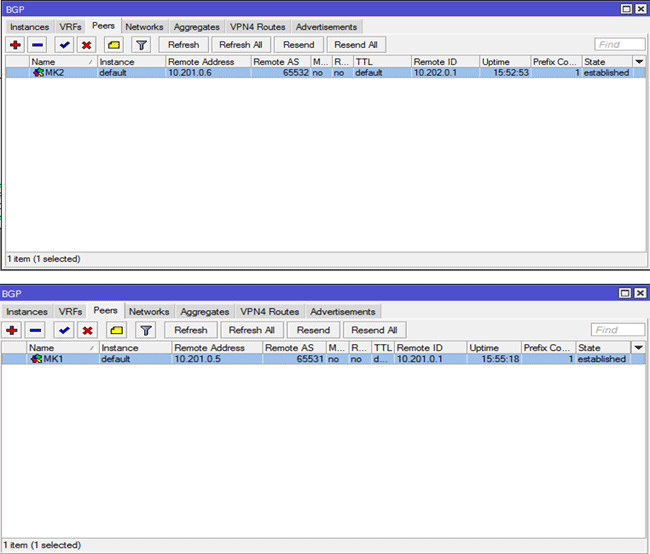Open column dropdown arrow in top peers table

tap(639, 62)
